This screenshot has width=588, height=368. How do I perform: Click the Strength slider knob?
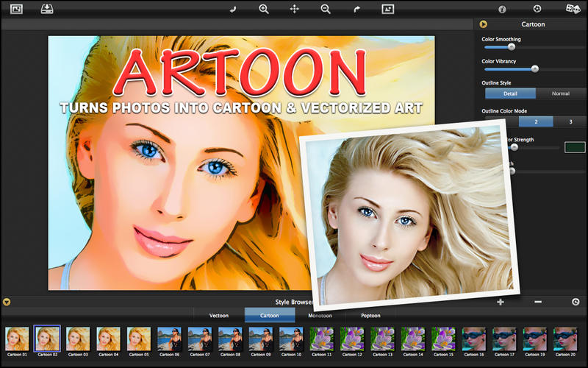[x=514, y=148]
